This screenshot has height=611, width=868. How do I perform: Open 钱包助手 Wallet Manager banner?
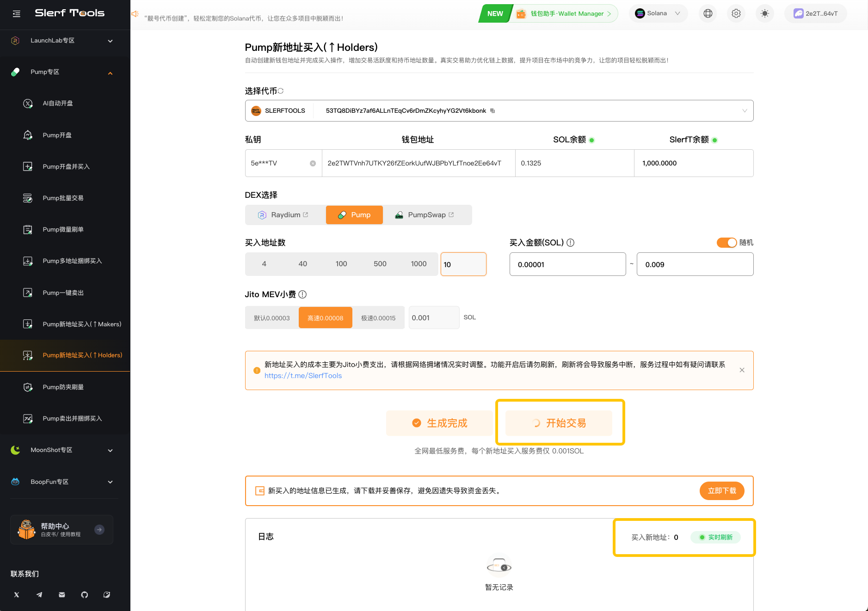[x=548, y=13]
